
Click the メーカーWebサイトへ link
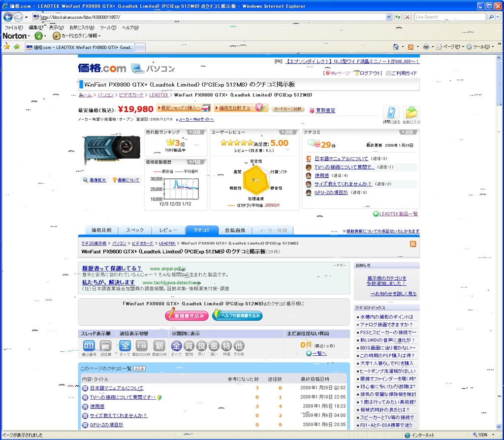coord(196,119)
